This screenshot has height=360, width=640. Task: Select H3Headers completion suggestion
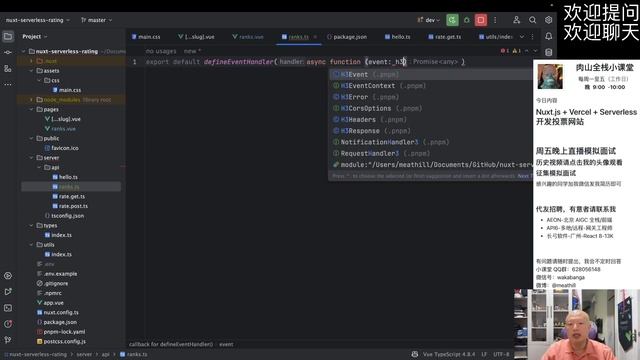[x=431, y=120]
